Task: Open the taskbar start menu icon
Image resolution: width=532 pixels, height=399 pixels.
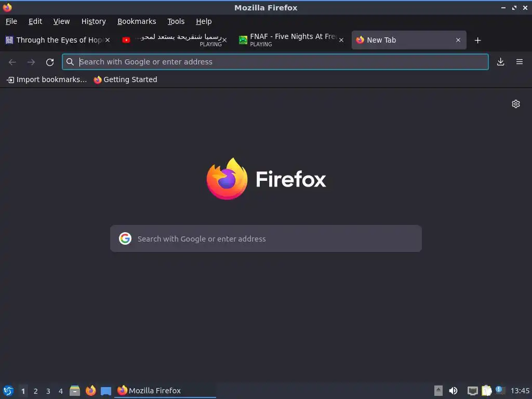Action: click(x=8, y=391)
